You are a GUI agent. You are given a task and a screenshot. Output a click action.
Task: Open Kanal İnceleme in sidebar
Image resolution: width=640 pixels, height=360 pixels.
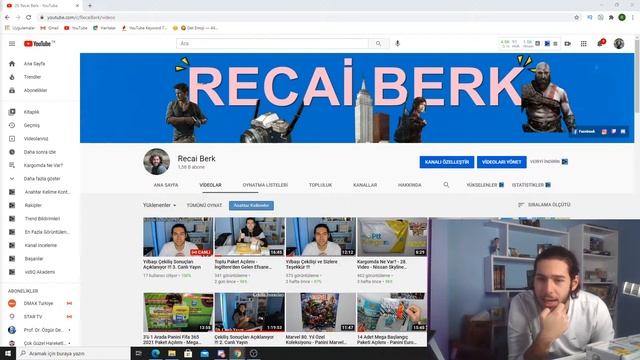pyautogui.click(x=40, y=245)
